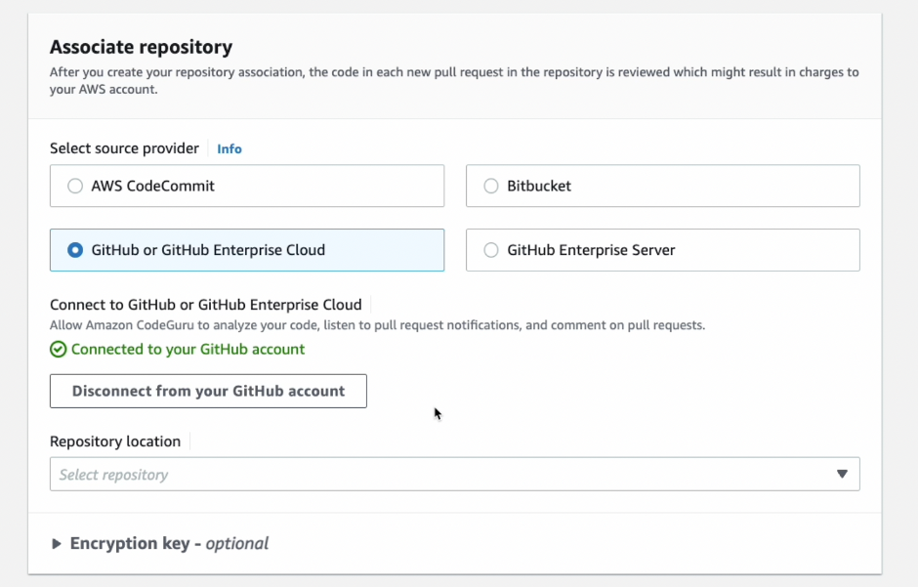Choose Bitbucket as source provider

(x=663, y=186)
